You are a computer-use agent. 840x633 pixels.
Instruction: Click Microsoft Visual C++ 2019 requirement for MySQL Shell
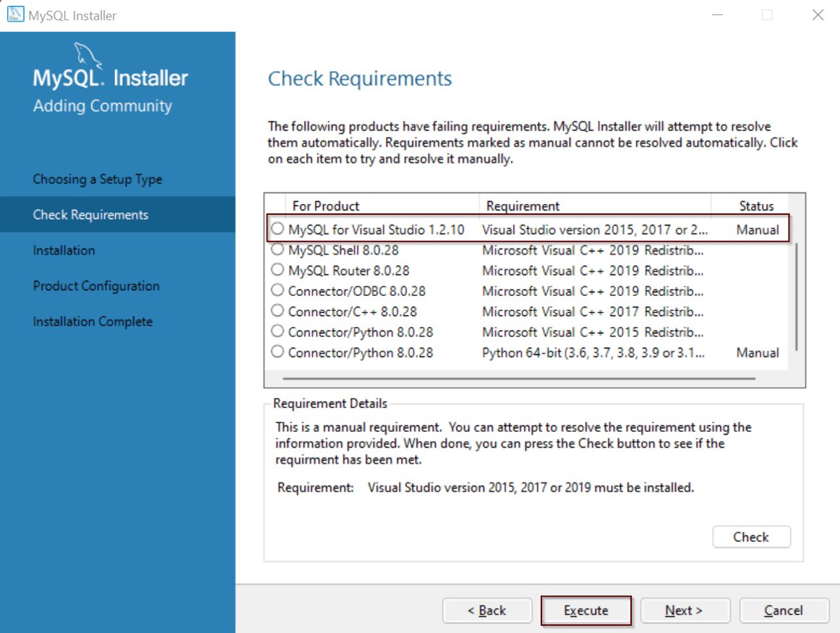593,250
